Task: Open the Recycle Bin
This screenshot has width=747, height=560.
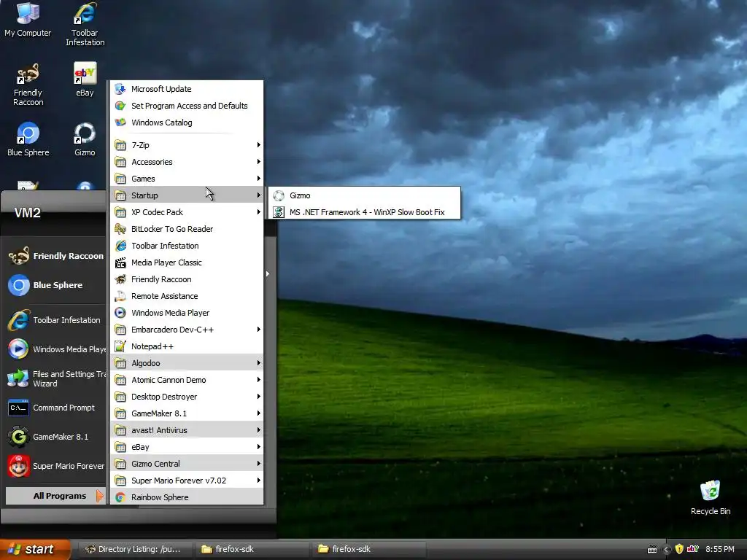Action: (711, 497)
